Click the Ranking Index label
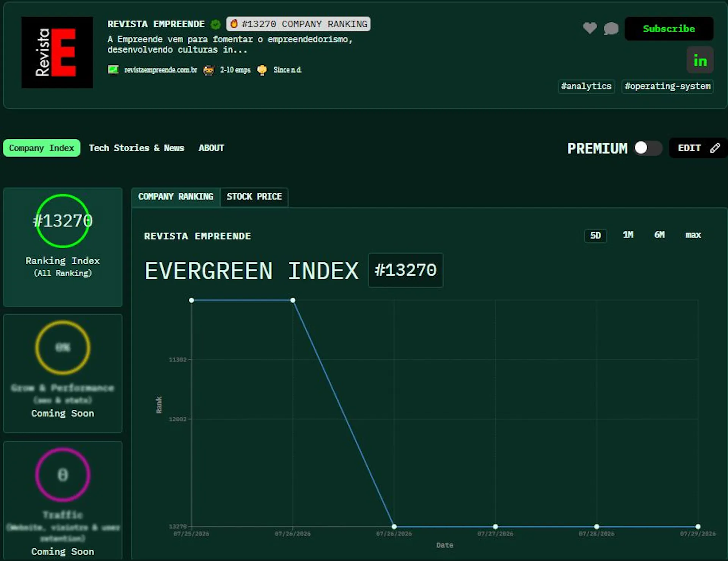The width and height of the screenshot is (728, 561). pyautogui.click(x=63, y=261)
